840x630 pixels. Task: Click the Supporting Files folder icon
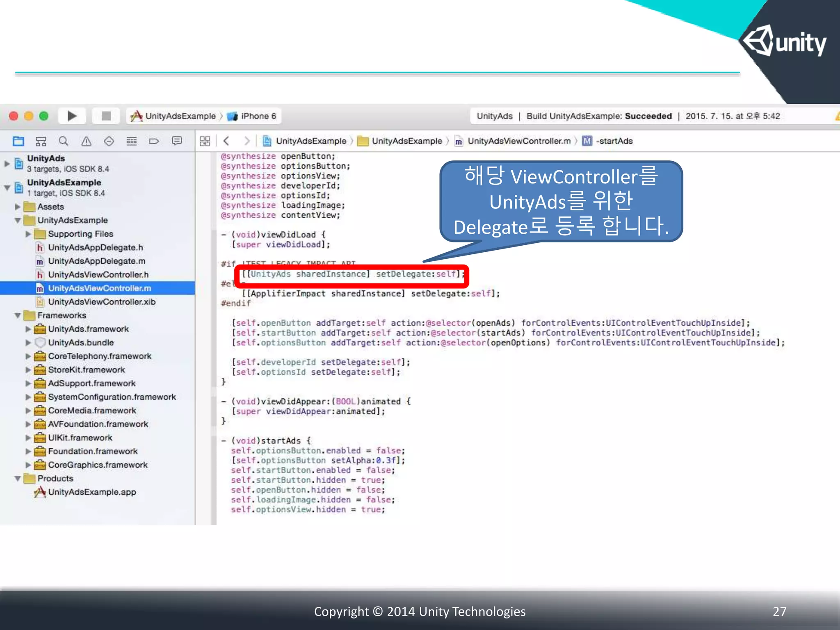pyautogui.click(x=40, y=234)
